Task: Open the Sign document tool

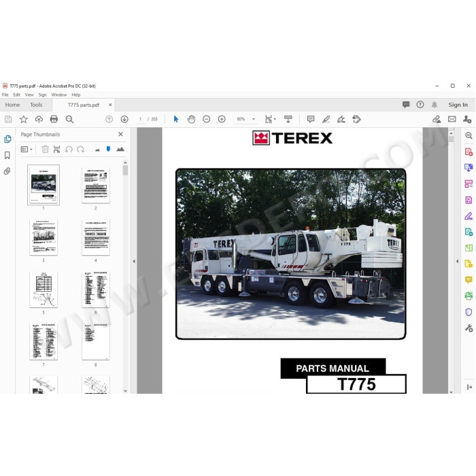Action: click(x=341, y=119)
